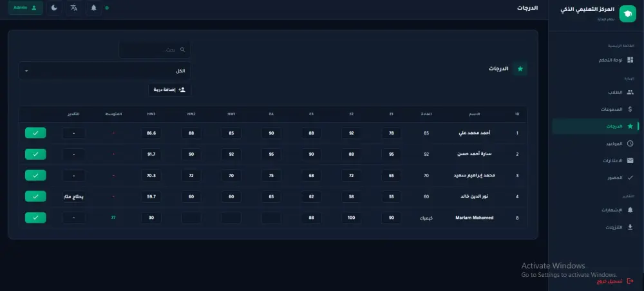The width and height of the screenshot is (644, 291).
Task: Click the name نور الدين خالد
Action: [x=475, y=196]
